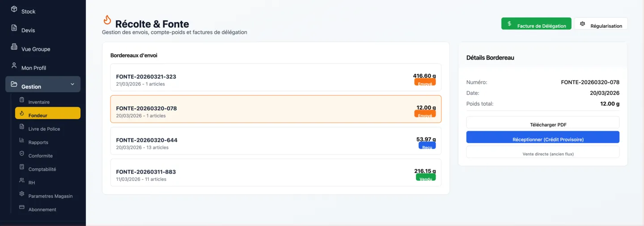Click the Parametres Magasin gear icon

pyautogui.click(x=21, y=194)
